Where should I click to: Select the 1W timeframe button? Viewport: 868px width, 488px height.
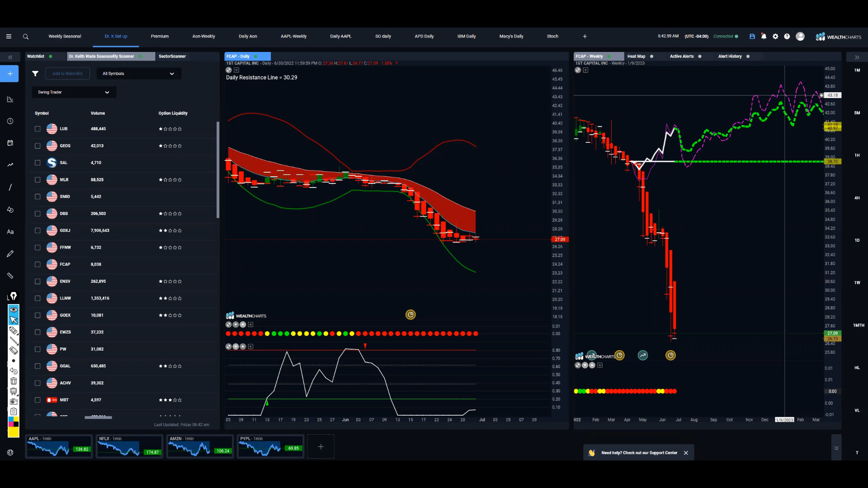pos(857,283)
